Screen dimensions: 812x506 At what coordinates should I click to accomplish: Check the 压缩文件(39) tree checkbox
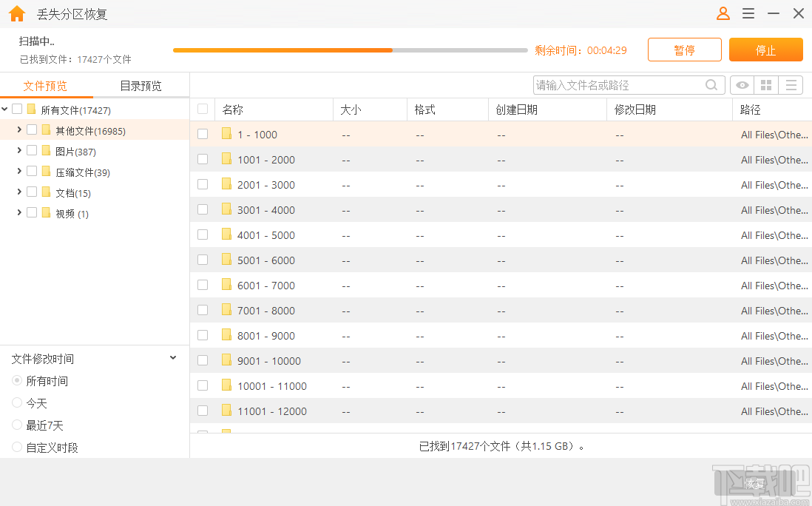pyautogui.click(x=32, y=171)
